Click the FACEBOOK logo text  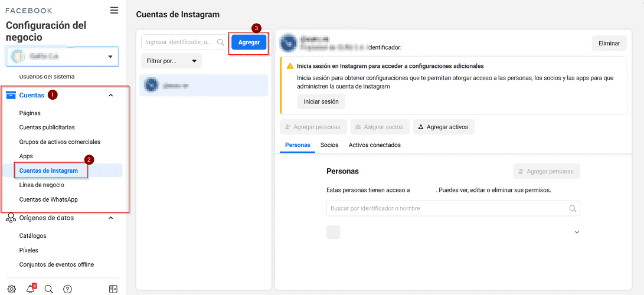tap(29, 11)
